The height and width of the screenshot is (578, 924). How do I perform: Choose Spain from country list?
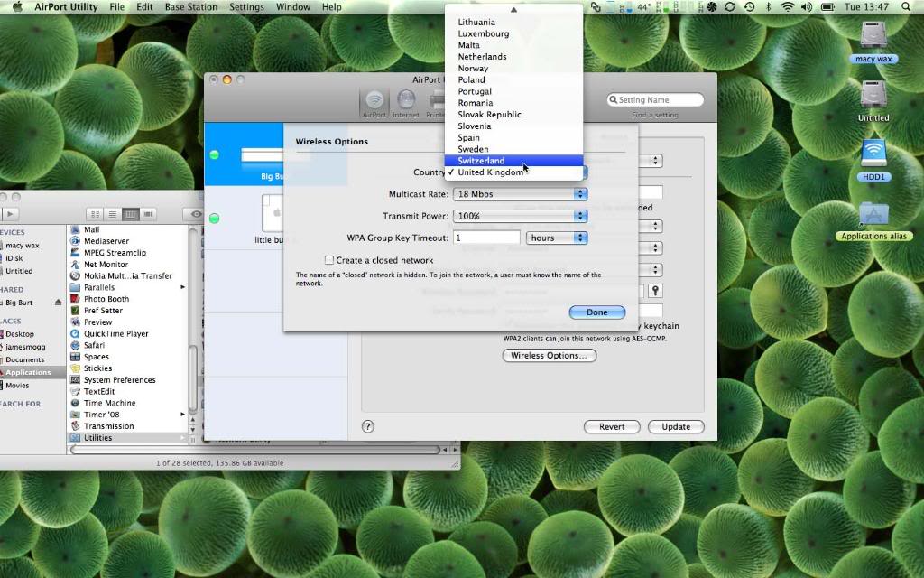(513, 137)
